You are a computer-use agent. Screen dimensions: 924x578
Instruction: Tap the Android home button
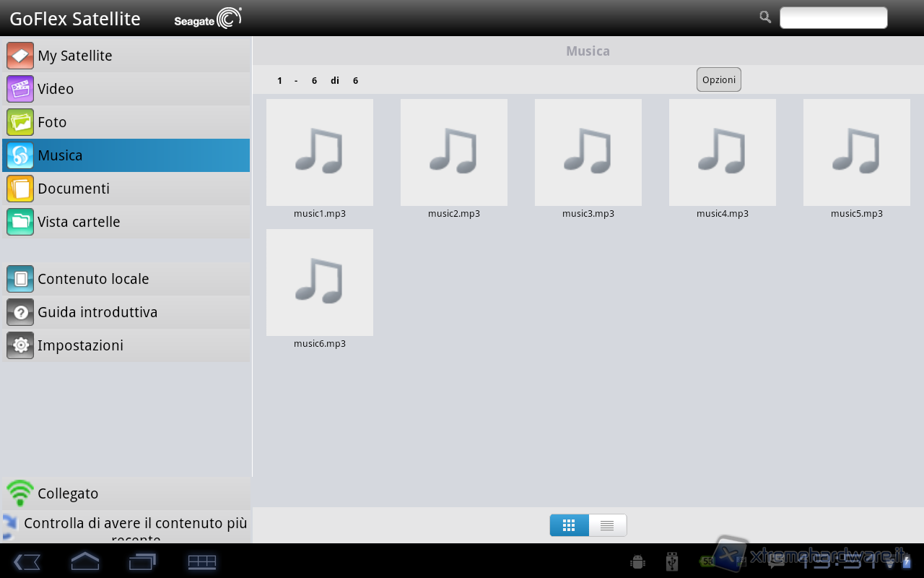[x=84, y=561]
